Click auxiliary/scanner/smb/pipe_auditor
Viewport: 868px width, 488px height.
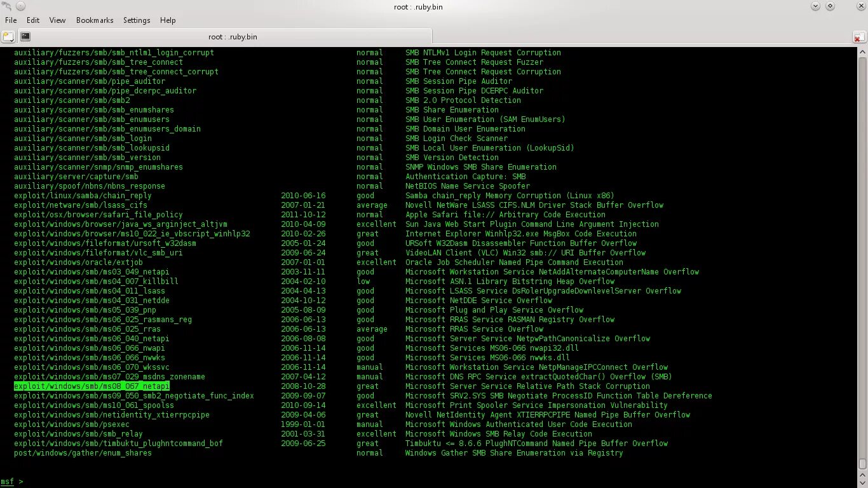click(x=90, y=81)
